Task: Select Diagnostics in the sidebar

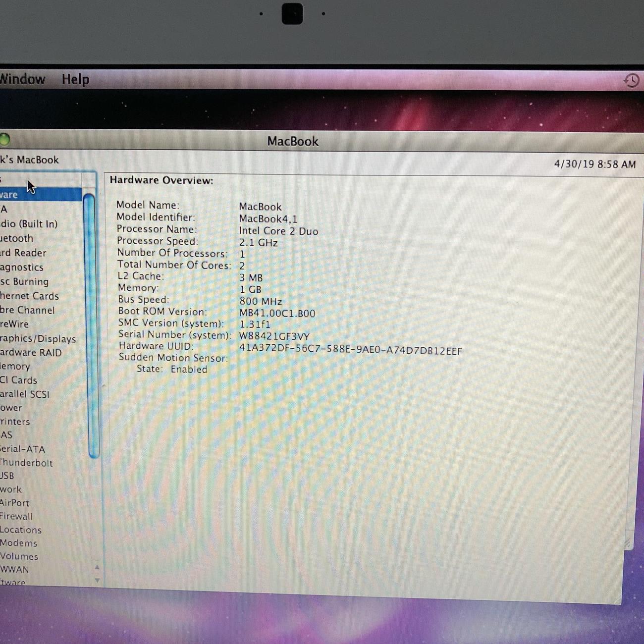Action: click(x=22, y=267)
